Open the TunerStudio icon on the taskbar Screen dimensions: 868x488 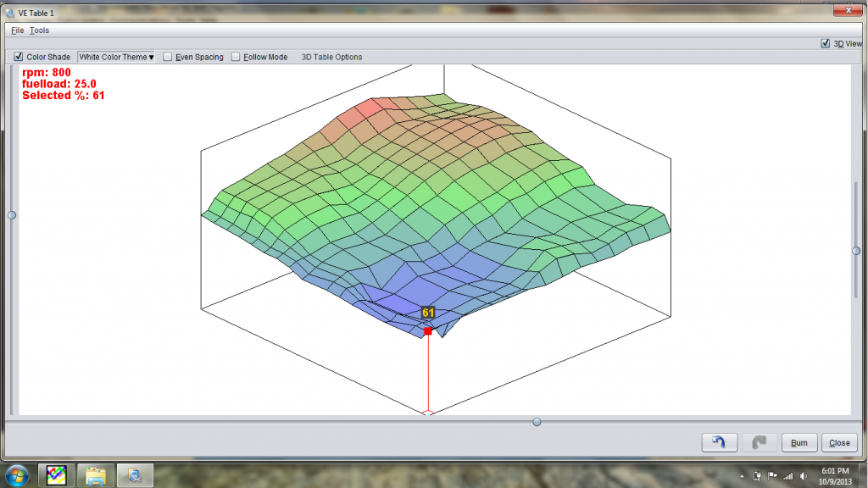point(56,474)
